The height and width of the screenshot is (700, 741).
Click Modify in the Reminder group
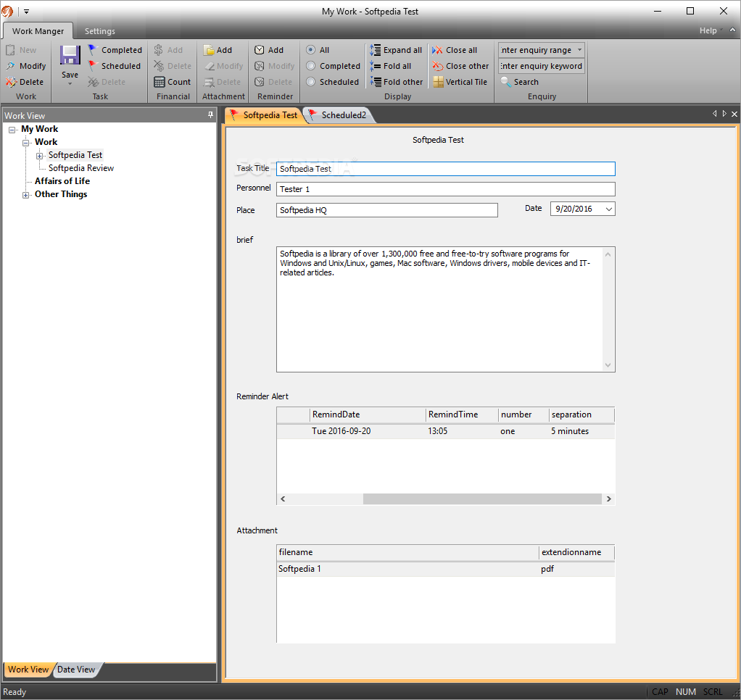[275, 66]
